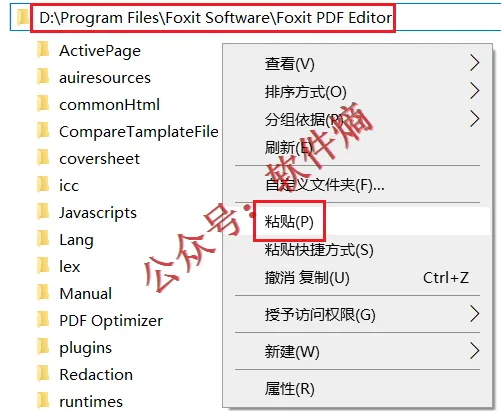501x411 pixels.
Task: Open the 分组依据(P) submenu
Action: [357, 119]
